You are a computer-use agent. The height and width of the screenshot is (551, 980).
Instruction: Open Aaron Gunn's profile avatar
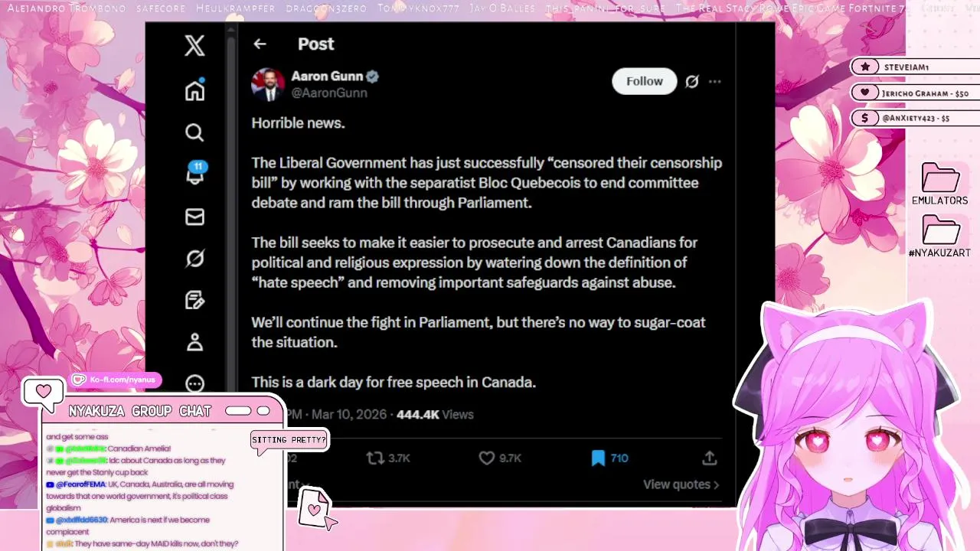pyautogui.click(x=268, y=84)
